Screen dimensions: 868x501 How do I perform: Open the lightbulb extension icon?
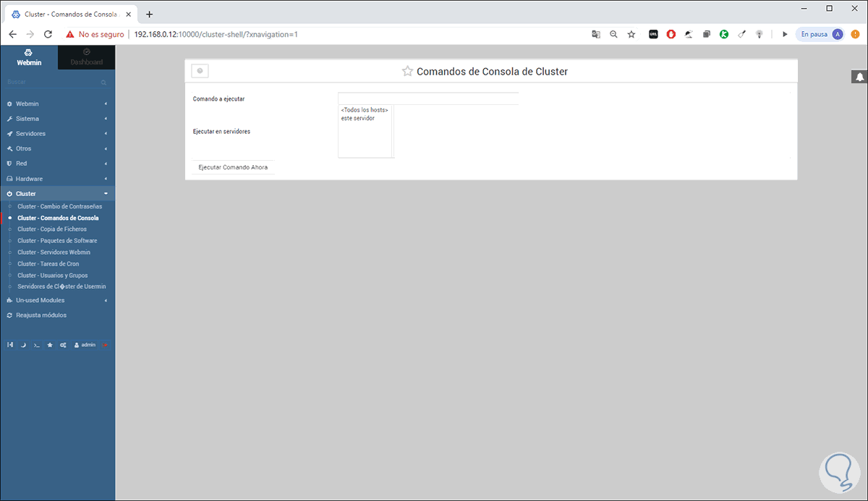point(759,34)
